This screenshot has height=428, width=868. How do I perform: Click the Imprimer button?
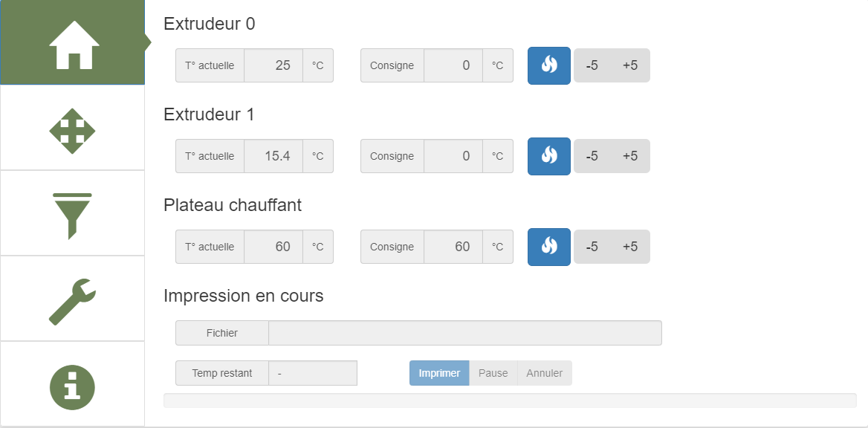pos(439,373)
